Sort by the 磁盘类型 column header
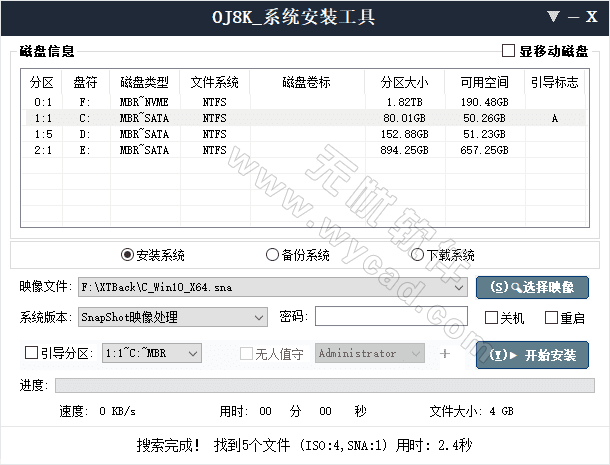610x465 pixels. (145, 82)
